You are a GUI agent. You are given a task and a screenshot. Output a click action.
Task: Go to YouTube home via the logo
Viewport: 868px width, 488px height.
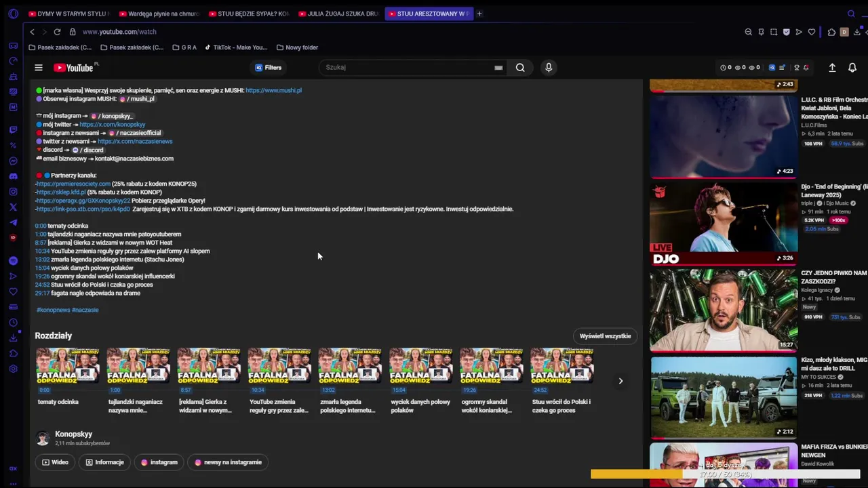tap(75, 68)
